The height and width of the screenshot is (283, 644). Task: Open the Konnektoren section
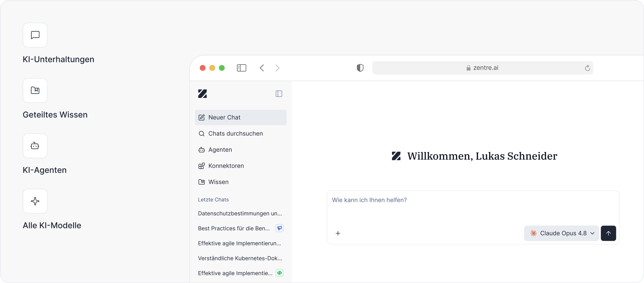coord(241,166)
